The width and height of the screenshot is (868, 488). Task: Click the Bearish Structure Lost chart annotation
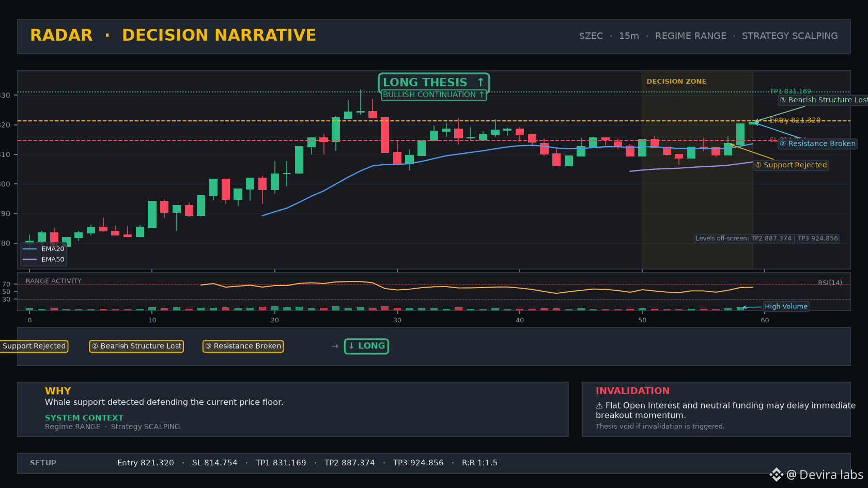pos(824,100)
